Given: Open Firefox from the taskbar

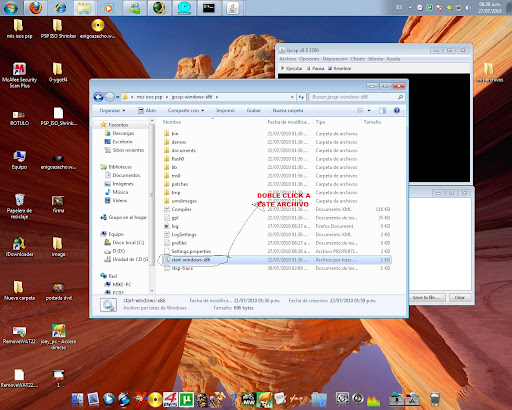Looking at the screenshot, I should [36, 7].
